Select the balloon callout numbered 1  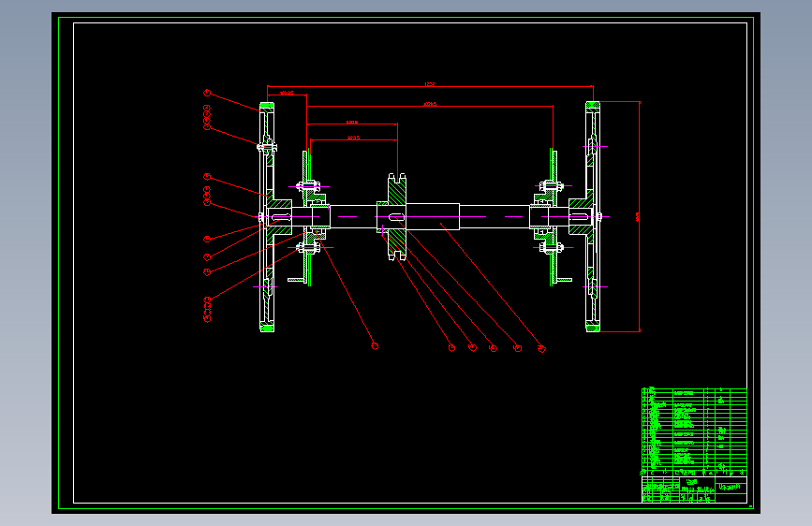pos(207,94)
